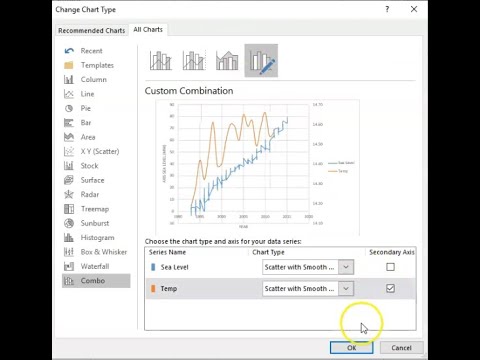Click the Histogram label in chart list
The image size is (480, 360).
point(97,238)
